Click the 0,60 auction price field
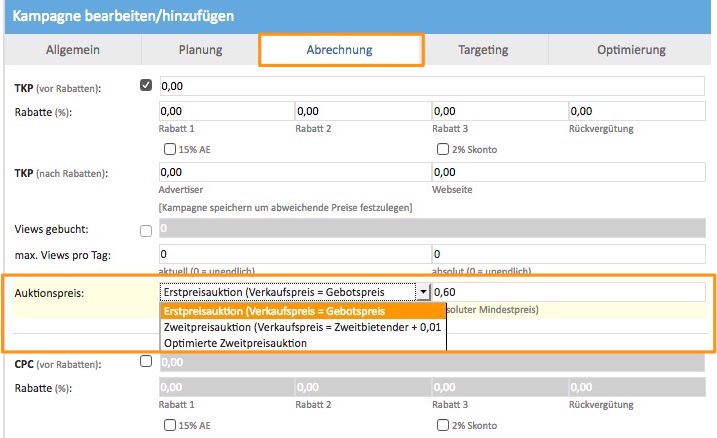Viewport: 717px width, 438px height. tap(568, 292)
